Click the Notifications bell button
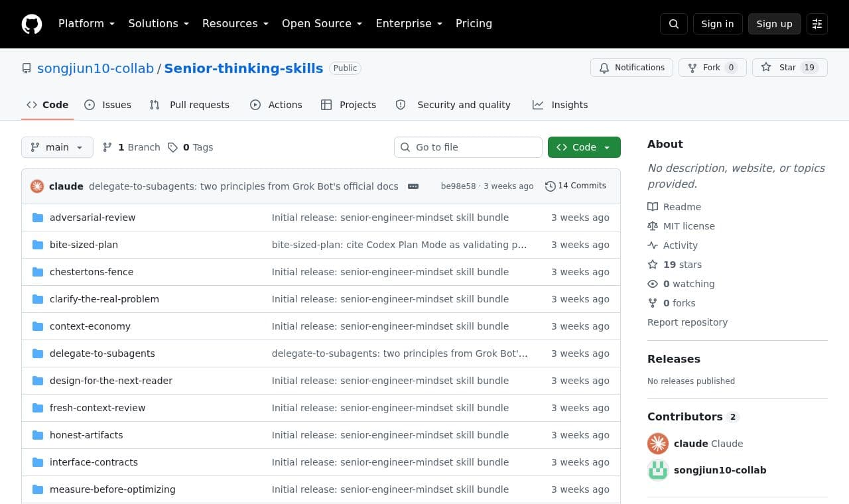Screen dimensions: 849x504 tap(631, 68)
